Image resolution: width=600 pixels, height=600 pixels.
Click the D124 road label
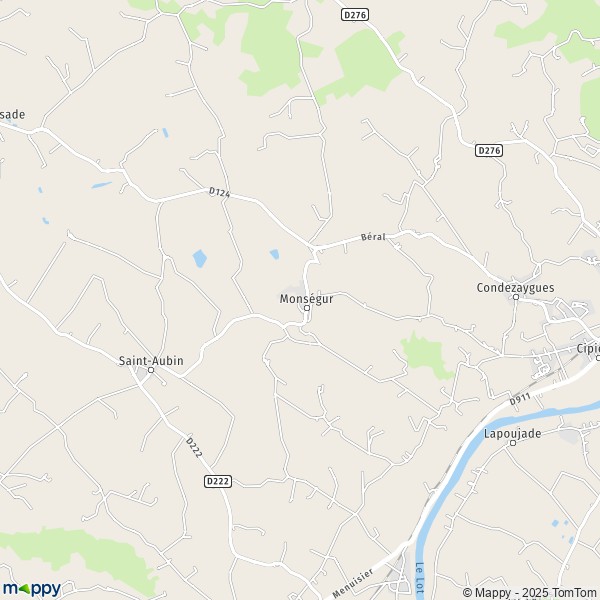[220, 192]
